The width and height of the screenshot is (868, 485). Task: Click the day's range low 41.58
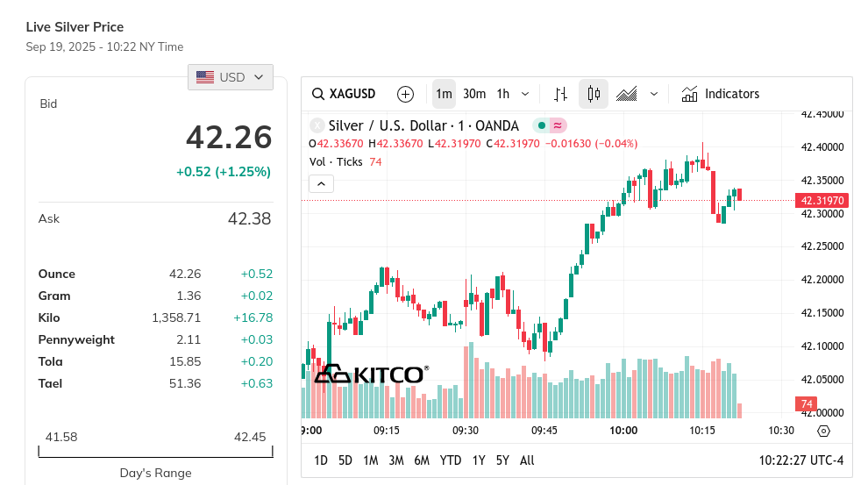point(61,437)
